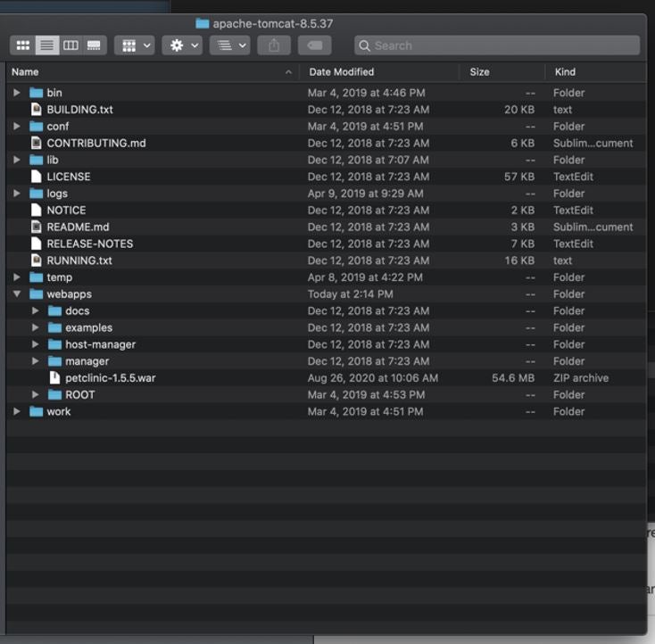Screen dimensions: 655x644
Task: Expand the conf folder
Action: click(17, 126)
